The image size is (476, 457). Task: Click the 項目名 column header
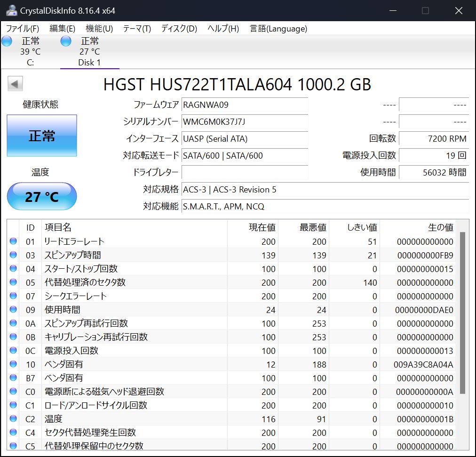point(135,228)
